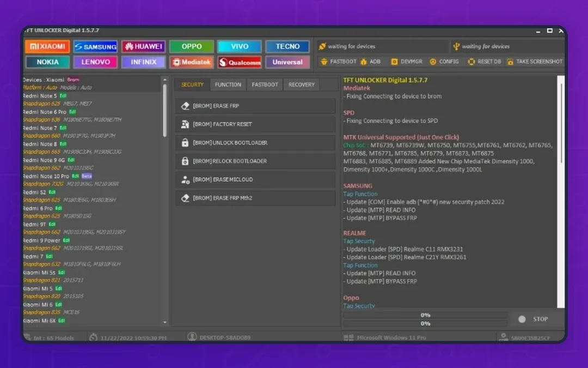588x368 pixels.
Task: Select the Samsung brand button
Action: click(x=96, y=46)
